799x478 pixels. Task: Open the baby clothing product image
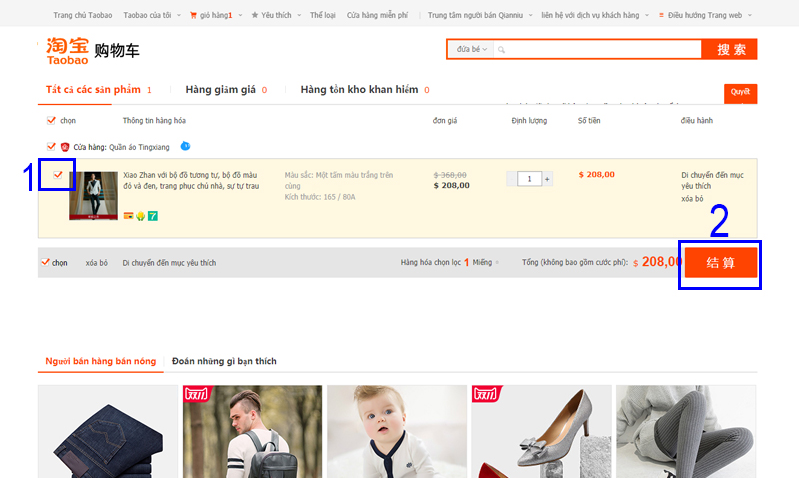pos(397,432)
